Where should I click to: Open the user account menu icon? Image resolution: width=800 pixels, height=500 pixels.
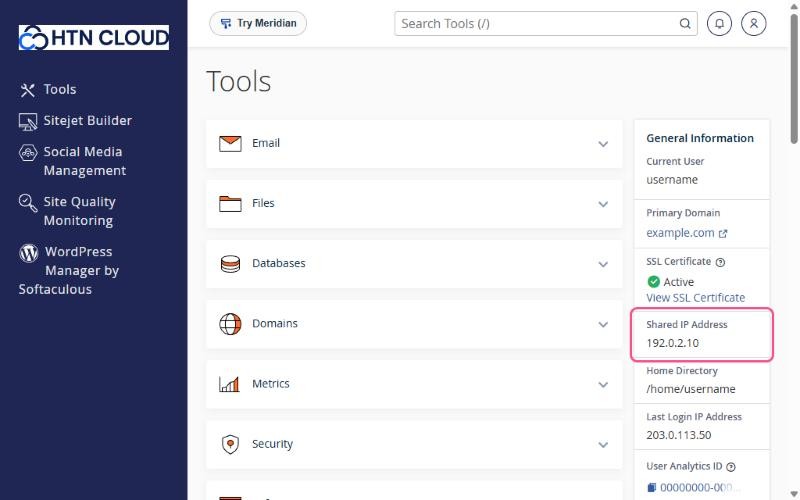[754, 23]
